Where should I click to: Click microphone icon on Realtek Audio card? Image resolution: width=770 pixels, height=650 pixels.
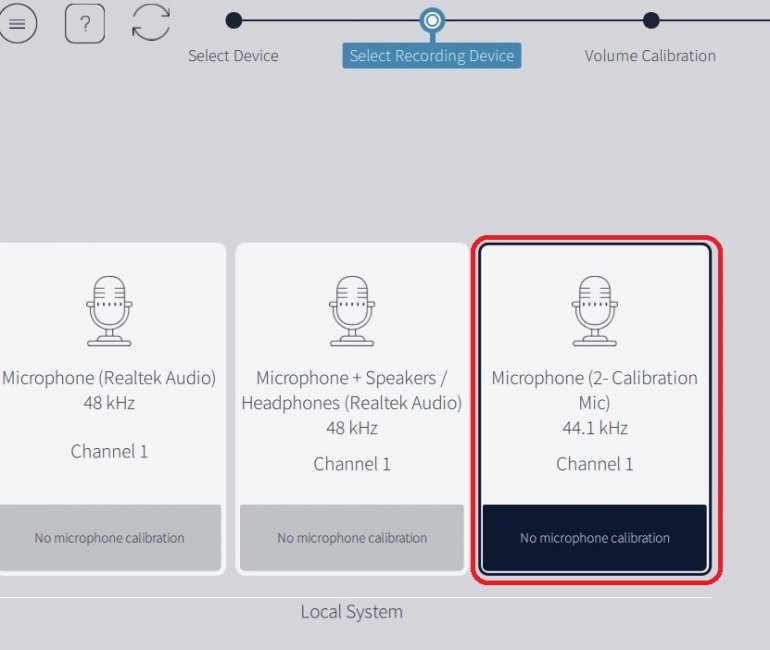click(109, 311)
